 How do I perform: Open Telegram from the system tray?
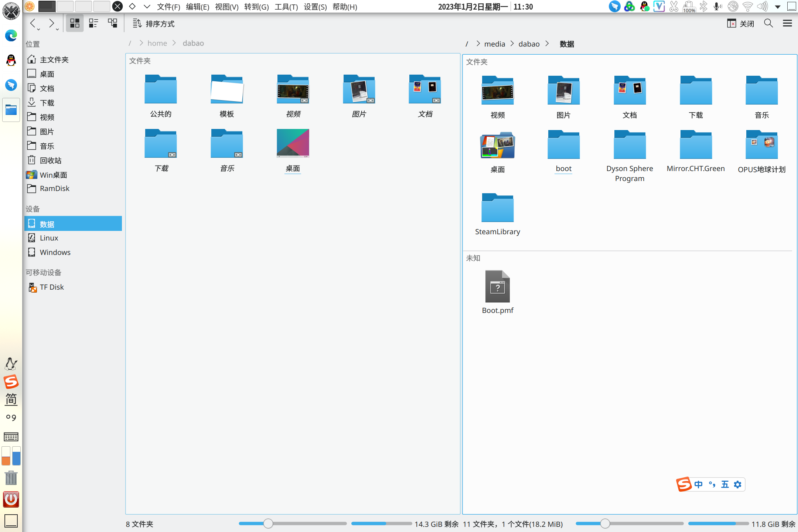[614, 6]
